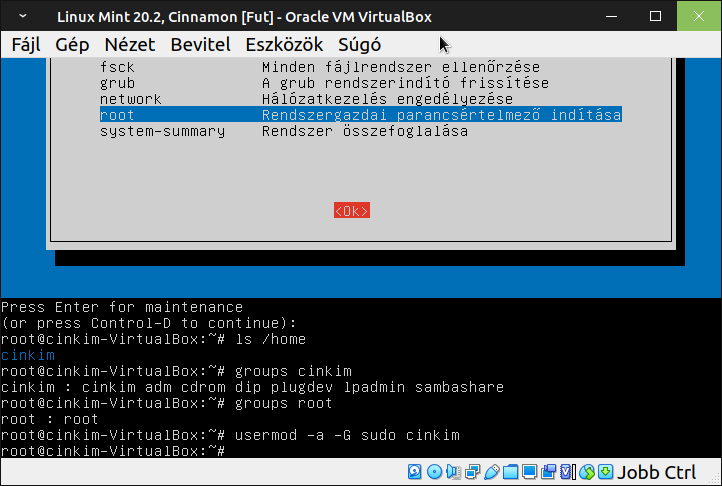Click the 'root : root' output line
Screen dimensions: 722x486
[x=50, y=419]
